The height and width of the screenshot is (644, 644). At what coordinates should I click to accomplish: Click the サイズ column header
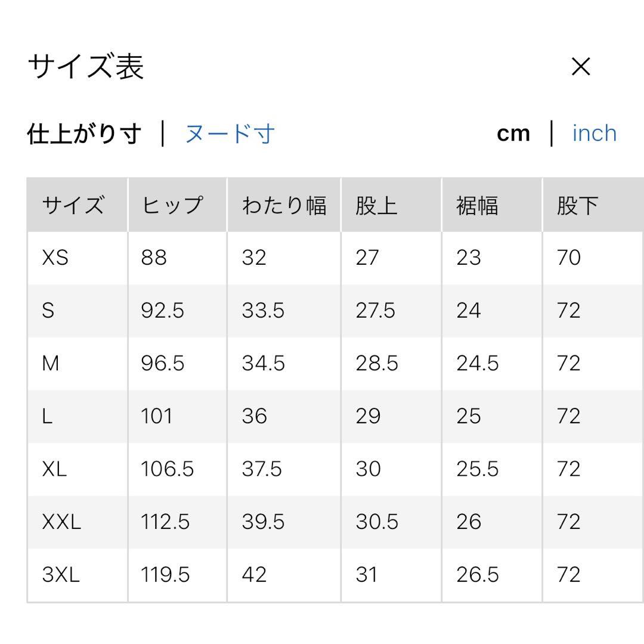73,206
